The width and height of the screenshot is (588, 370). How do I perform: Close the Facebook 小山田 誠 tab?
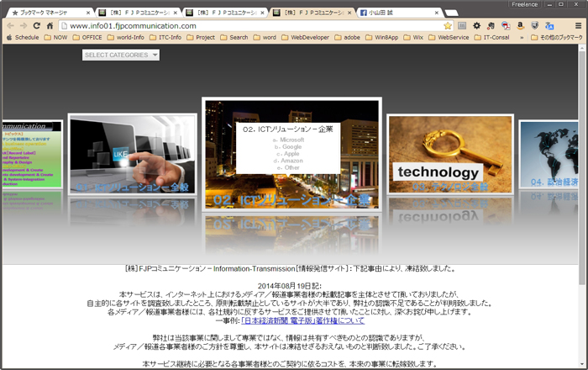point(437,13)
